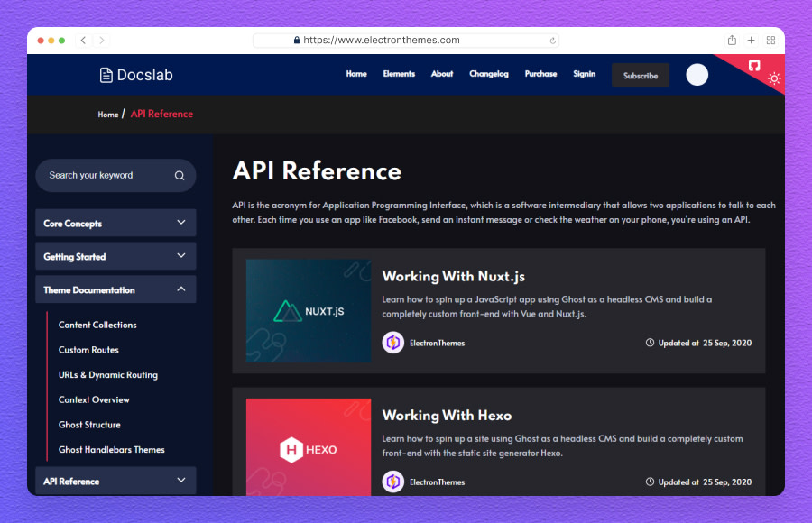Image resolution: width=812 pixels, height=523 pixels.
Task: Click the white user avatar circle
Action: tap(697, 75)
